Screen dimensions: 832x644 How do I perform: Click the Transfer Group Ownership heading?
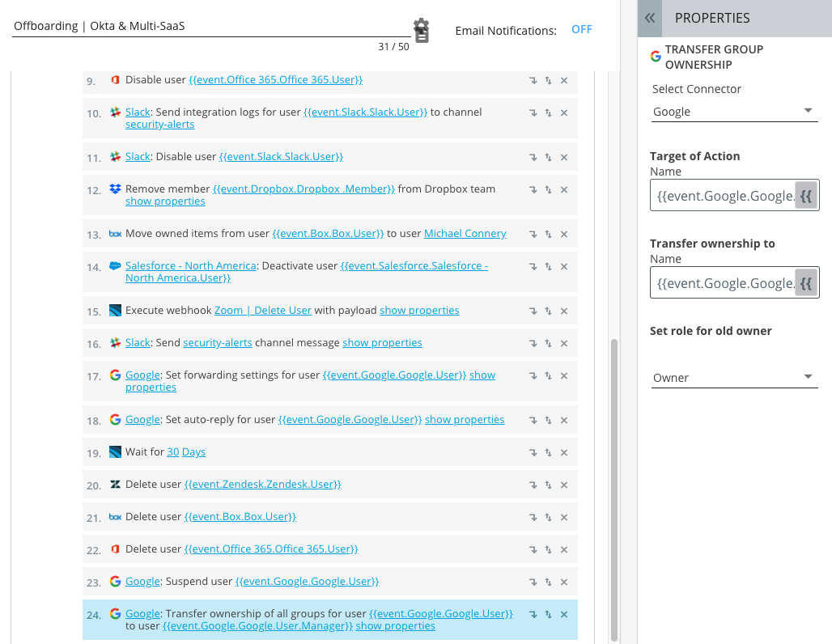coord(714,57)
